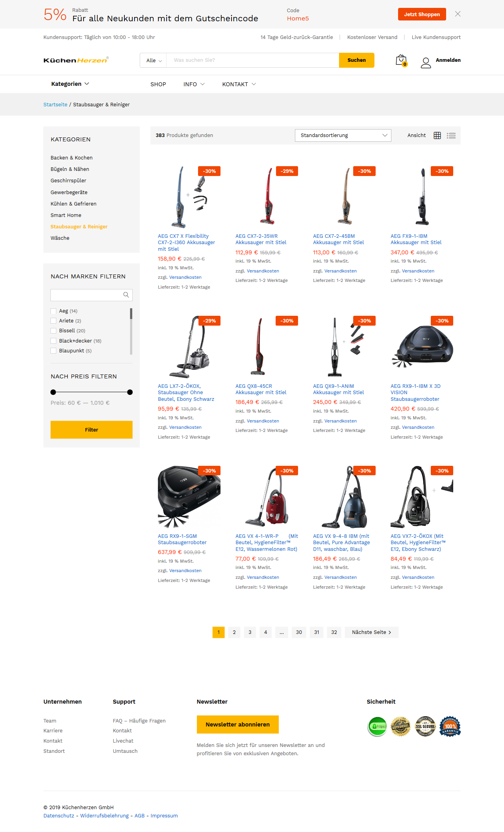Enable the Black+decker brand filter

54,341
